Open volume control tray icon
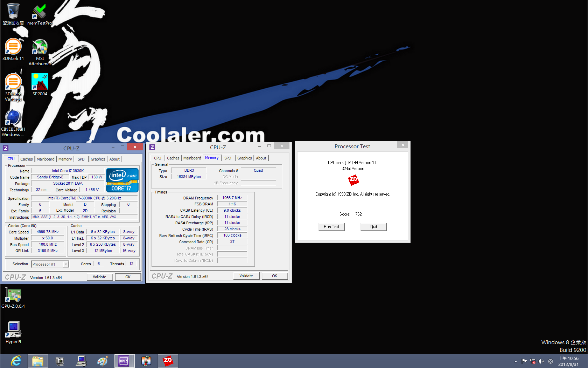This screenshot has width=588, height=368. tap(541, 361)
